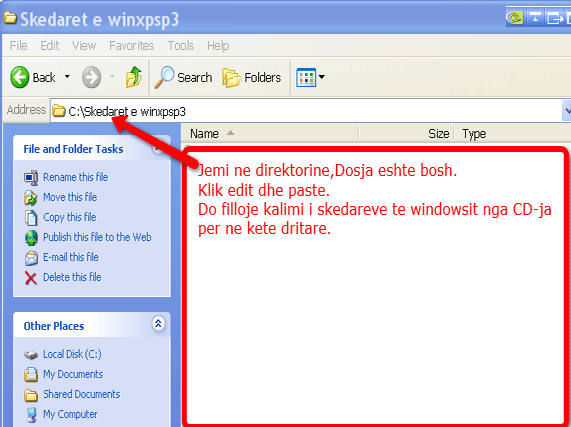Open the Edit menu
The image size is (571, 427).
pos(50,46)
